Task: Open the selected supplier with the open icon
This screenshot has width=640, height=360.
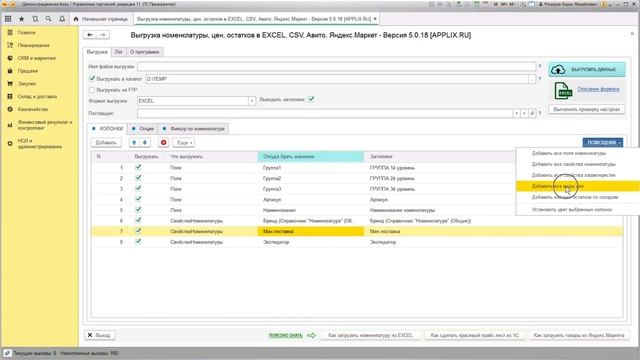Action: pyautogui.click(x=532, y=113)
